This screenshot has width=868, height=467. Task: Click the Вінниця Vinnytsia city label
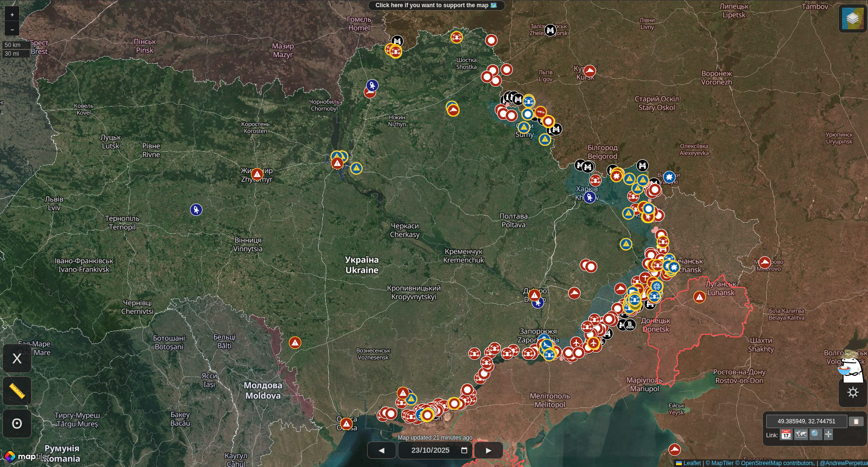(248, 244)
